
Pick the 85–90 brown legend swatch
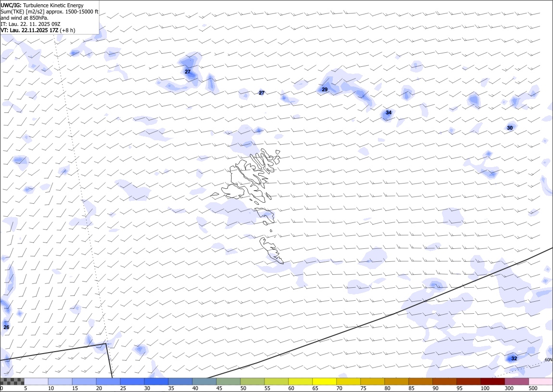coord(420,381)
